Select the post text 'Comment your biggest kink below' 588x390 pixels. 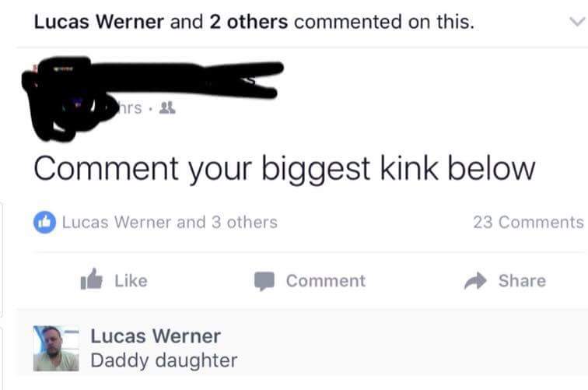tap(284, 170)
